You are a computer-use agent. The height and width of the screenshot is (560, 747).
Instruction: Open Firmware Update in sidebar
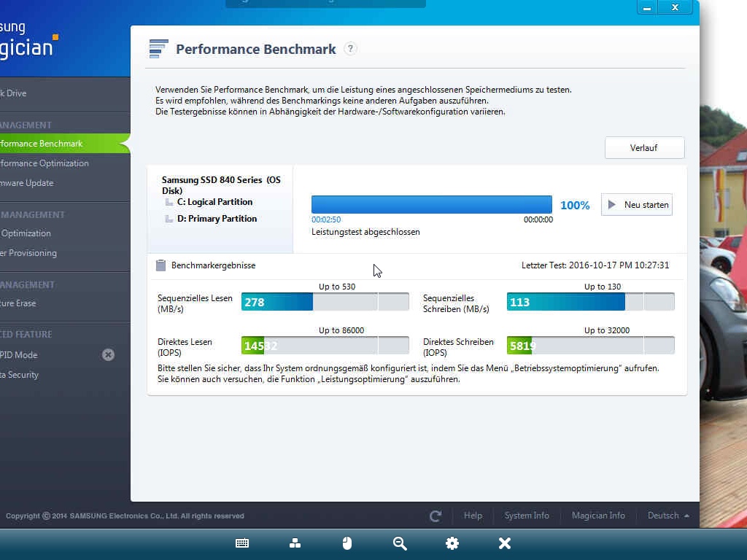27,183
